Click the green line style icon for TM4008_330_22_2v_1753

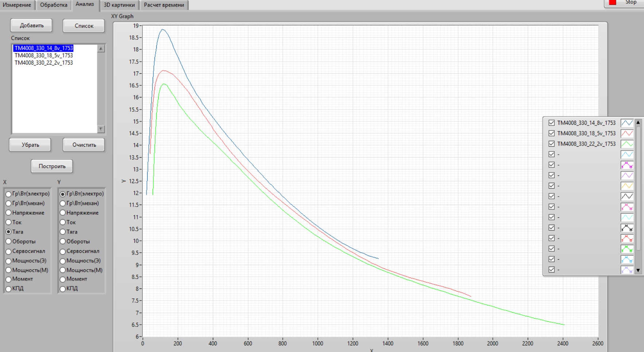coord(627,144)
